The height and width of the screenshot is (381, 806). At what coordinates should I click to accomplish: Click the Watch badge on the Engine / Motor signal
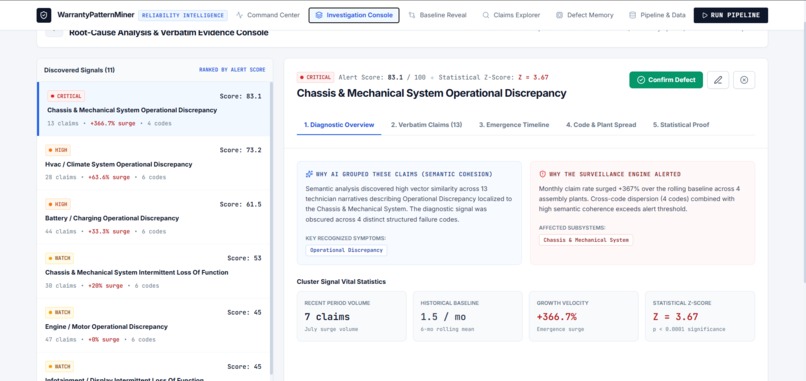click(x=60, y=312)
